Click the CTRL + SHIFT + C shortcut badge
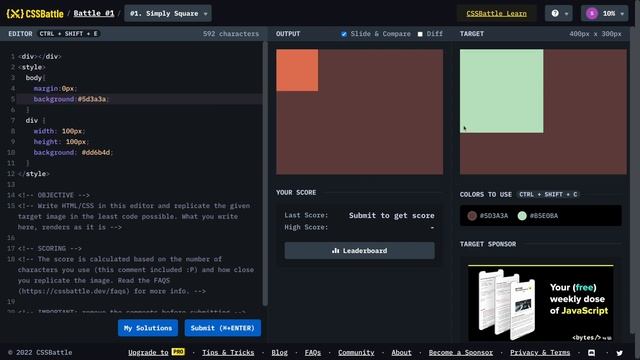The image size is (640, 360). point(548,195)
